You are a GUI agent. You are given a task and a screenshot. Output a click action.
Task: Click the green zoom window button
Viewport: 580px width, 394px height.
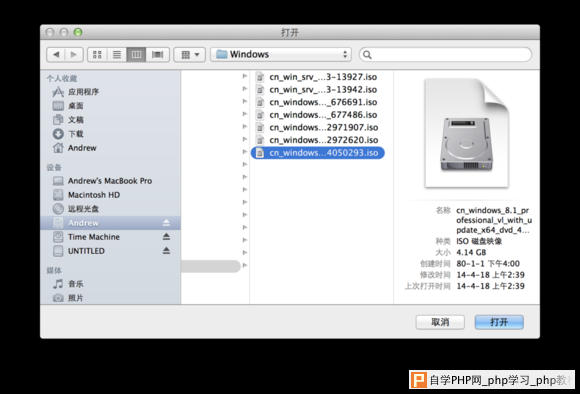pos(78,32)
